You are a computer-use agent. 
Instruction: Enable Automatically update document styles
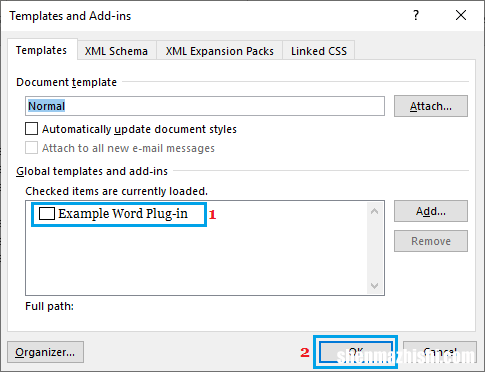[x=31, y=129]
